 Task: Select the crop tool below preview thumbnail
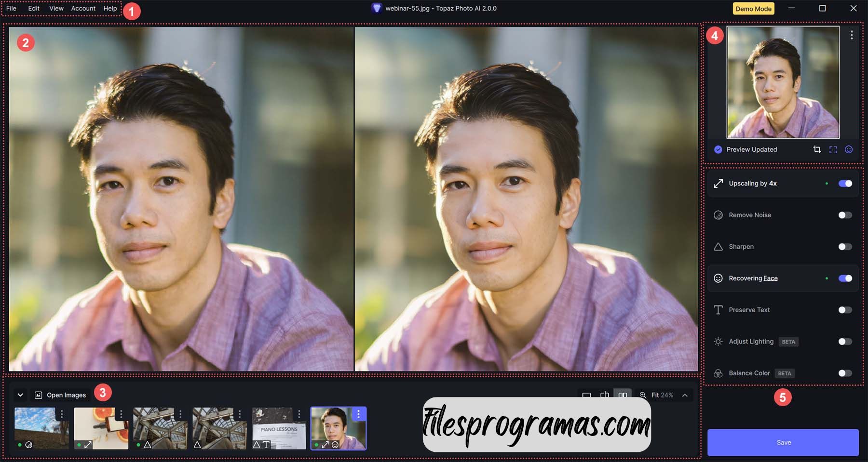pos(817,149)
